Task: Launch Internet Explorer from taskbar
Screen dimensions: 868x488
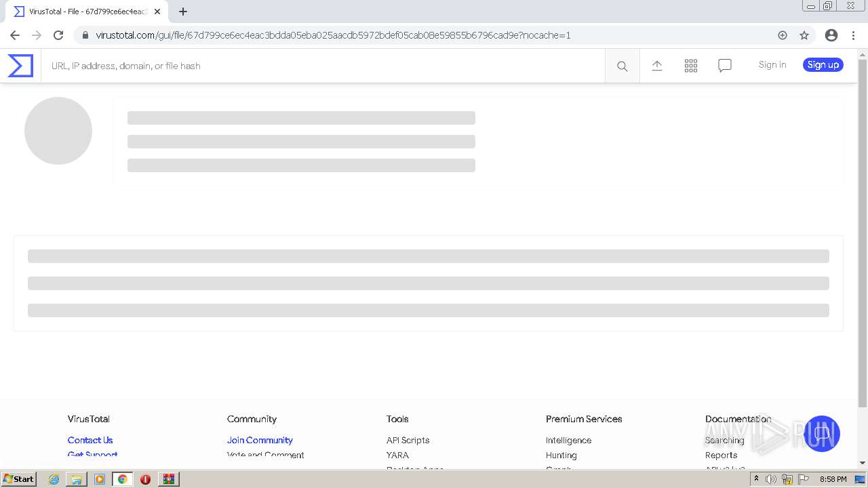Action: tap(54, 479)
